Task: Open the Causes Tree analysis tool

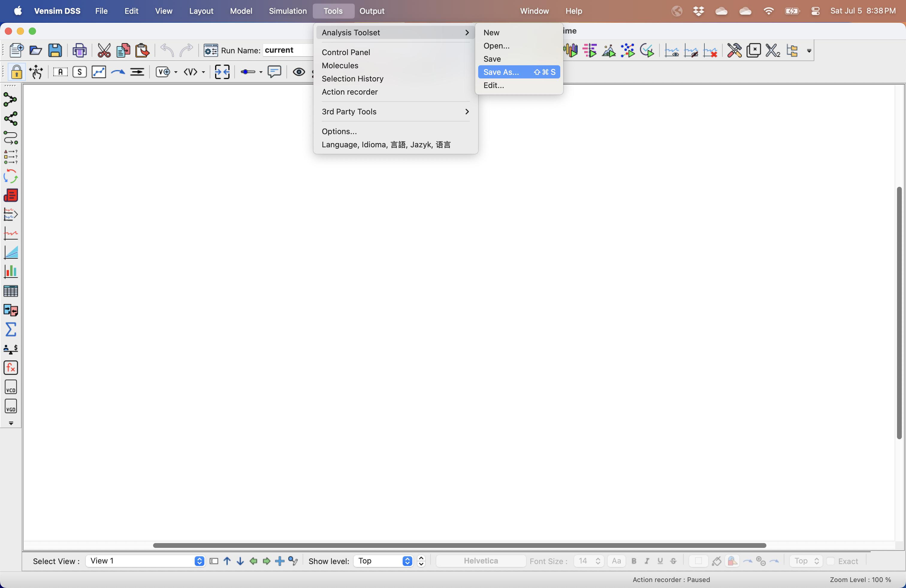Action: [10, 100]
